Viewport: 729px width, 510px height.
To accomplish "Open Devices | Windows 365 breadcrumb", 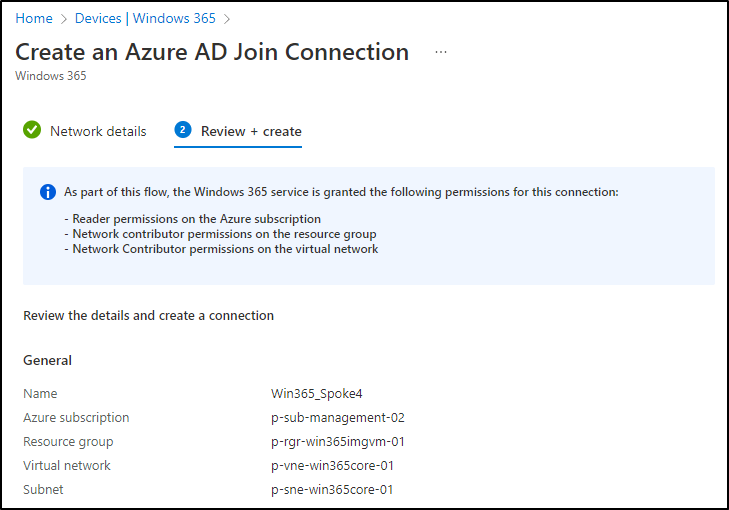I will coord(145,18).
